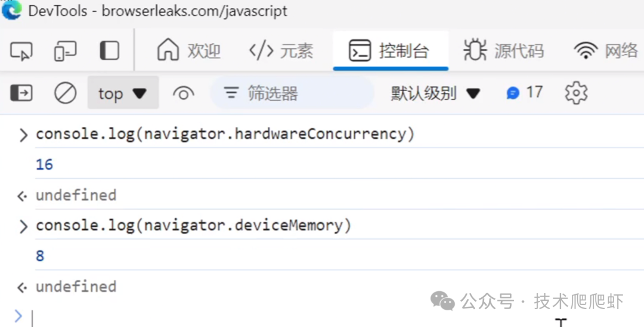The image size is (644, 327).
Task: Toggle the dock sidebar panel icon
Action: (109, 51)
